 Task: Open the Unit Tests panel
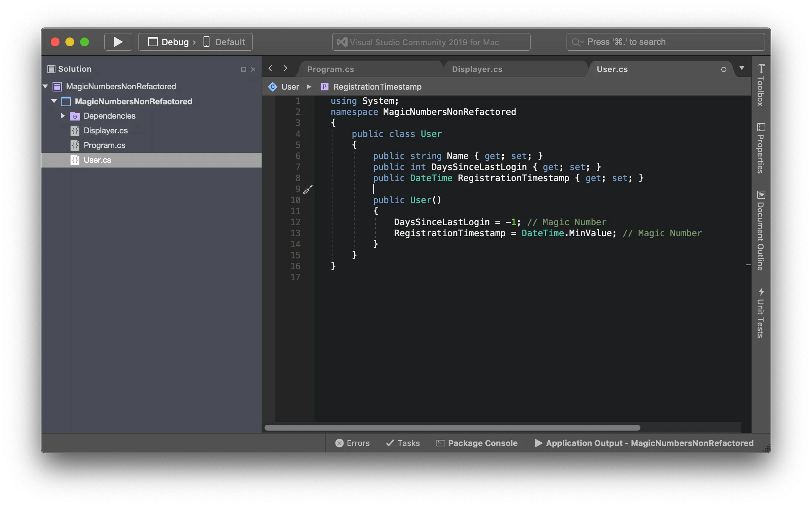761,313
